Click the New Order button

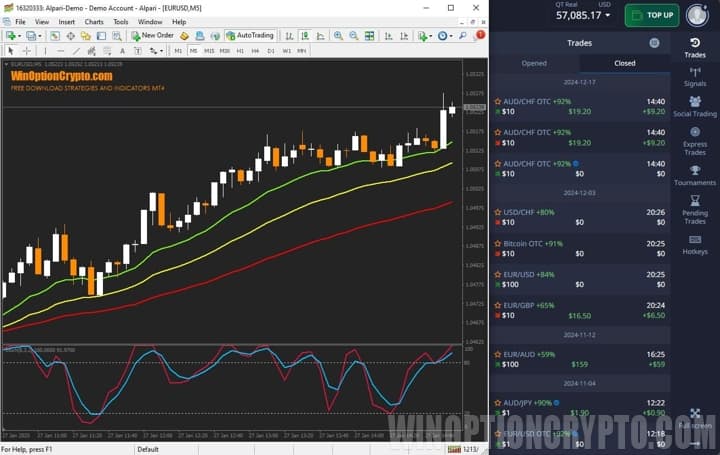[x=152, y=35]
